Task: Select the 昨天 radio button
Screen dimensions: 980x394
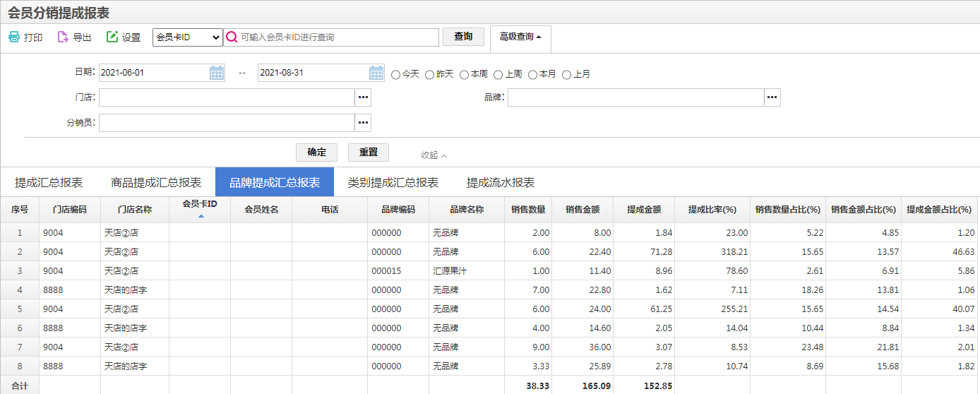Action: [429, 74]
